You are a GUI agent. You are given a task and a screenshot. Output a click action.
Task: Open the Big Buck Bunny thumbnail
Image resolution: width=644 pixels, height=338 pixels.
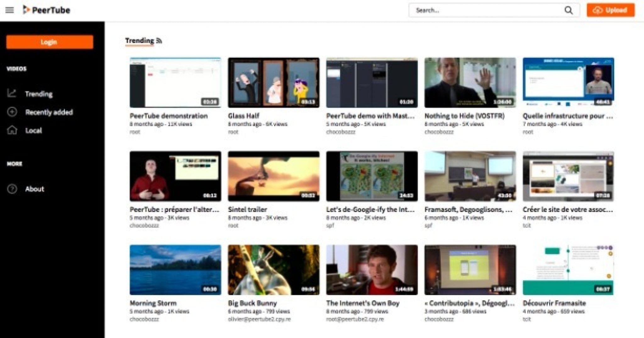(x=274, y=270)
